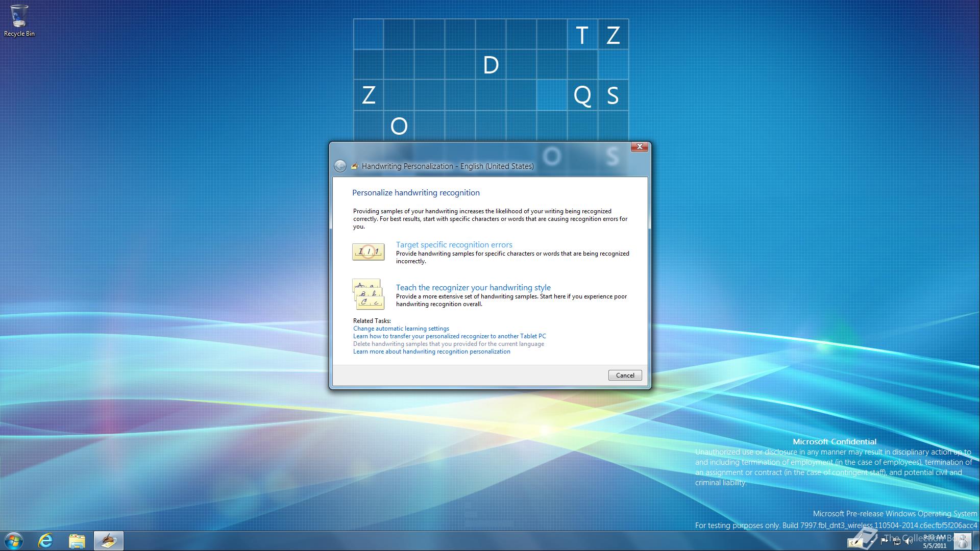Open Learn how to transfer your personalized recognizer link

pyautogui.click(x=449, y=336)
